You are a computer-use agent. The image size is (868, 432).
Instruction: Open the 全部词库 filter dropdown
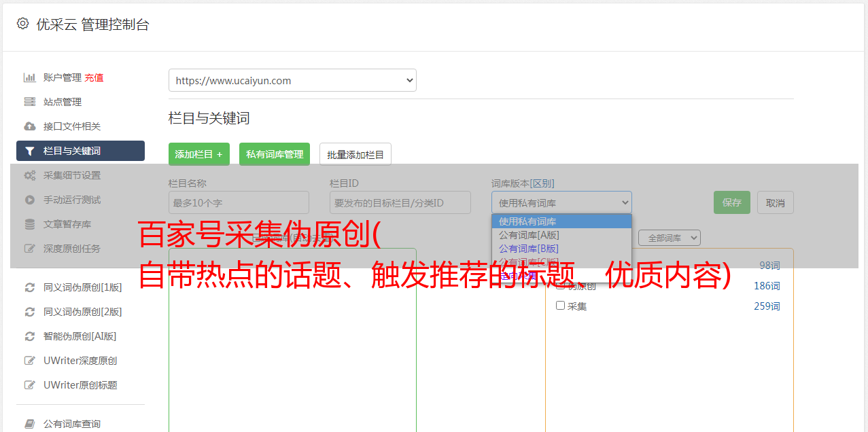(670, 238)
